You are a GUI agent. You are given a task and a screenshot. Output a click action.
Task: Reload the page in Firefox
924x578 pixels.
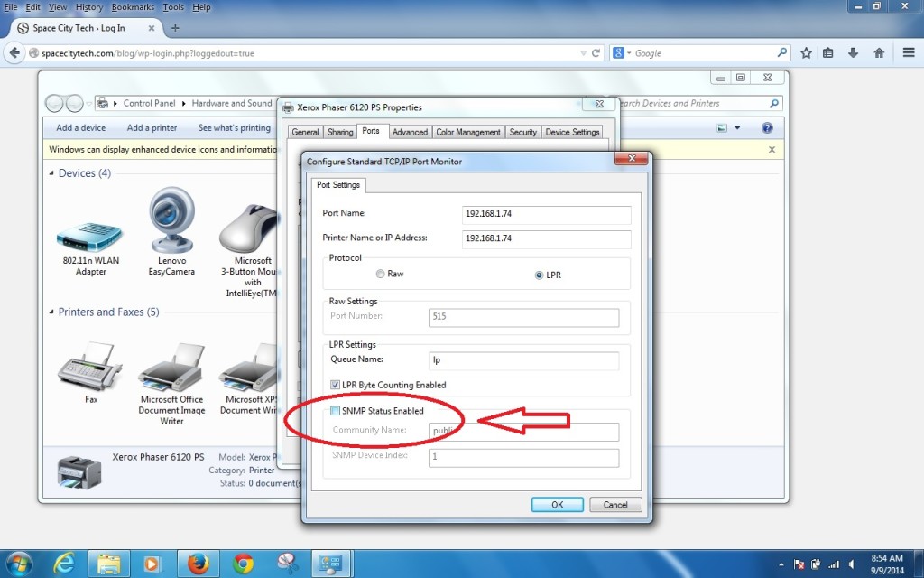[596, 53]
